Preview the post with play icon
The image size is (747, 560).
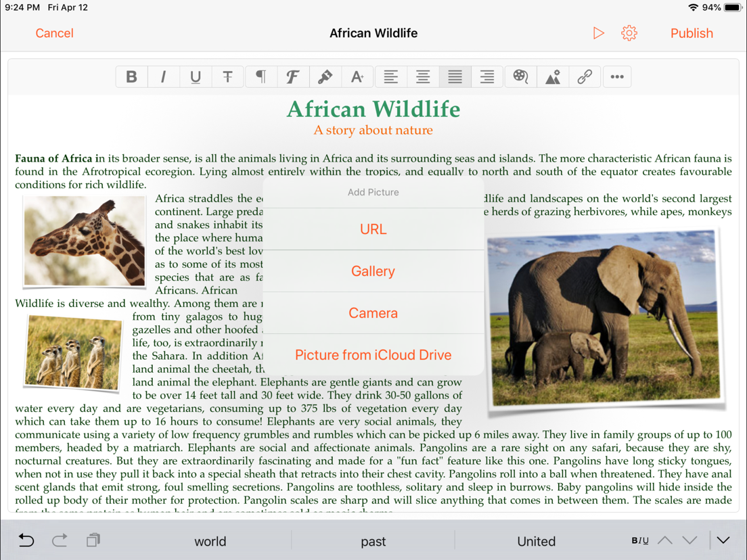pos(598,33)
